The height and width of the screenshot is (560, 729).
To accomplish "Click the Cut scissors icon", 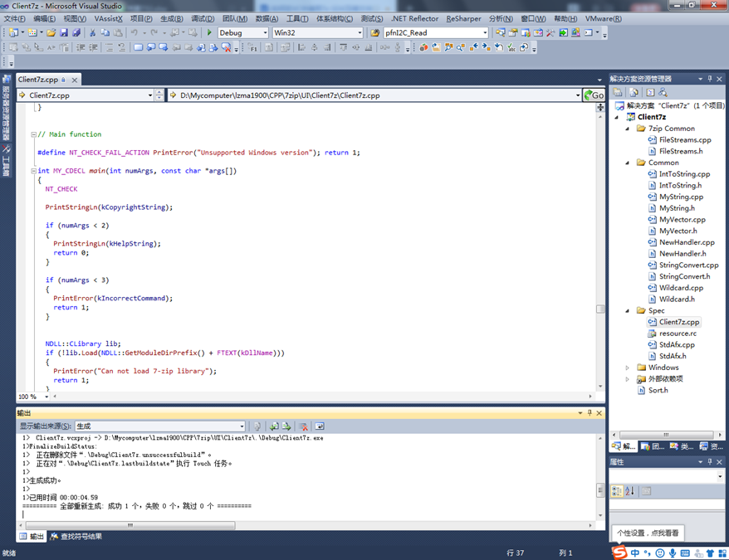I will coord(92,32).
